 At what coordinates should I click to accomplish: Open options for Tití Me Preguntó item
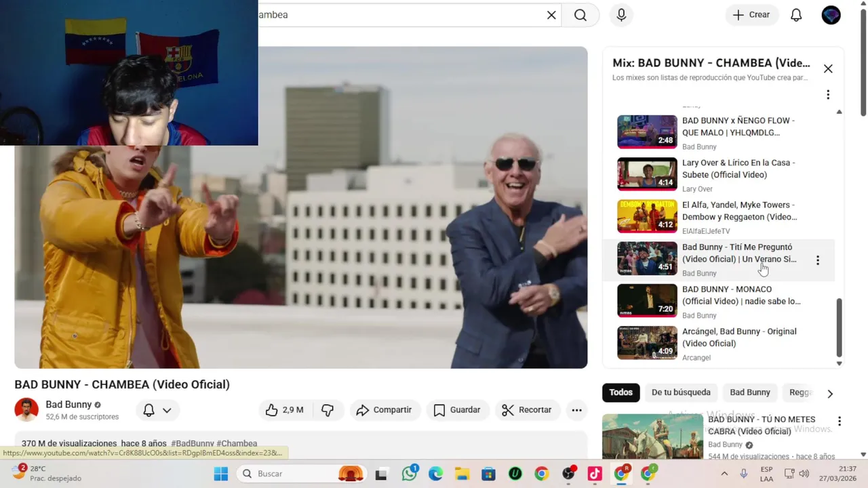[818, 260]
